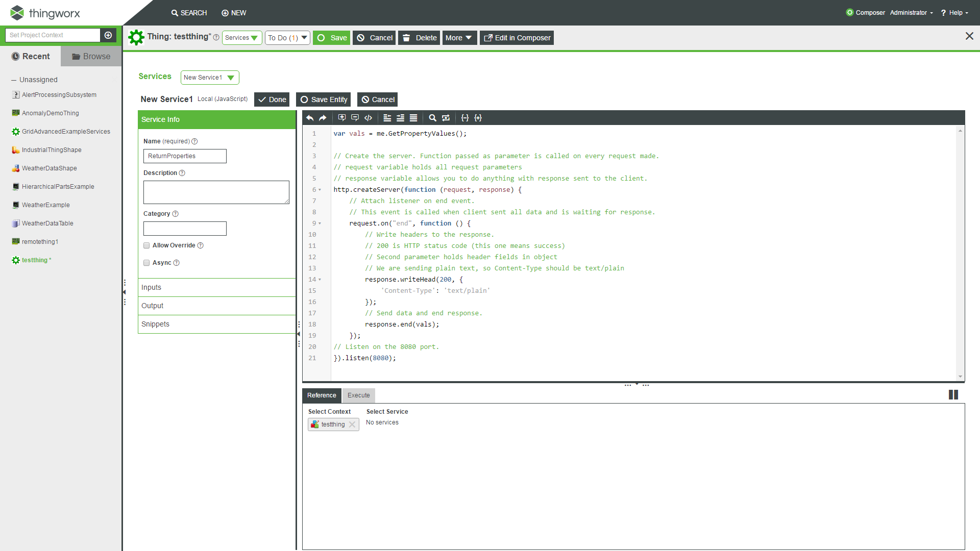This screenshot has width=980, height=551.
Task: Select the Reference tab
Action: [x=322, y=395]
